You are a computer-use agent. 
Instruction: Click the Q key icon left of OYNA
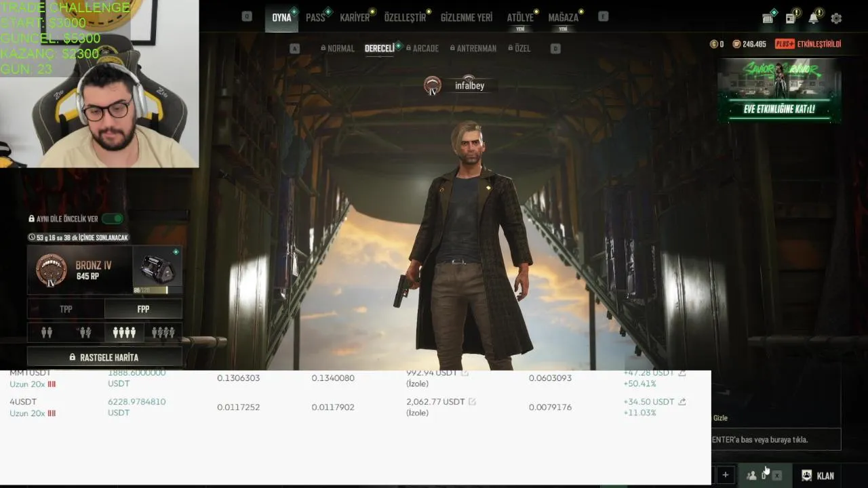[x=247, y=17]
